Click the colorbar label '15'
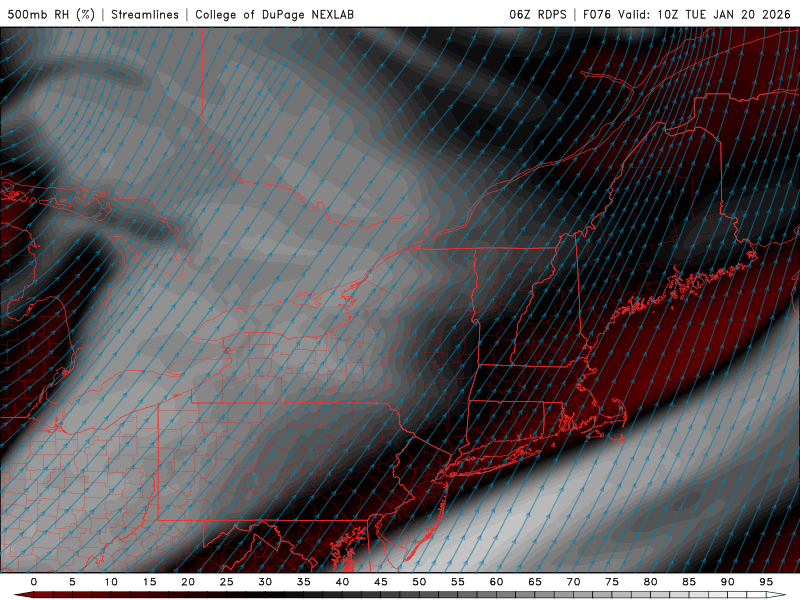The image size is (800, 600). [149, 582]
